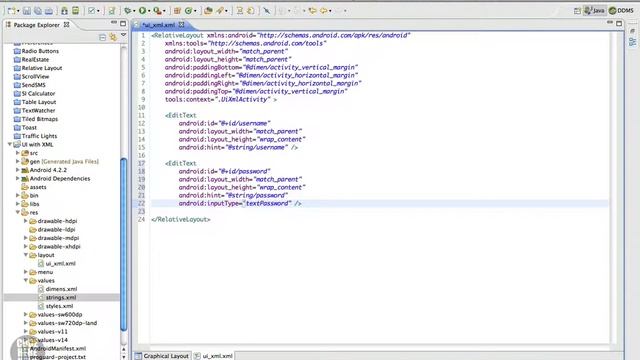Click the Save All toolbar icon
Image resolution: width=640 pixels, height=360 pixels.
38,11
